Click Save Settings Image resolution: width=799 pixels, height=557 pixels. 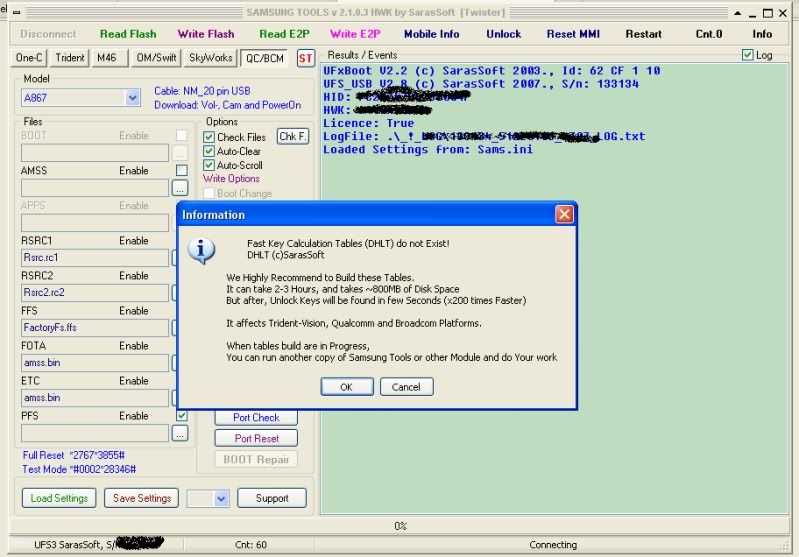point(142,498)
